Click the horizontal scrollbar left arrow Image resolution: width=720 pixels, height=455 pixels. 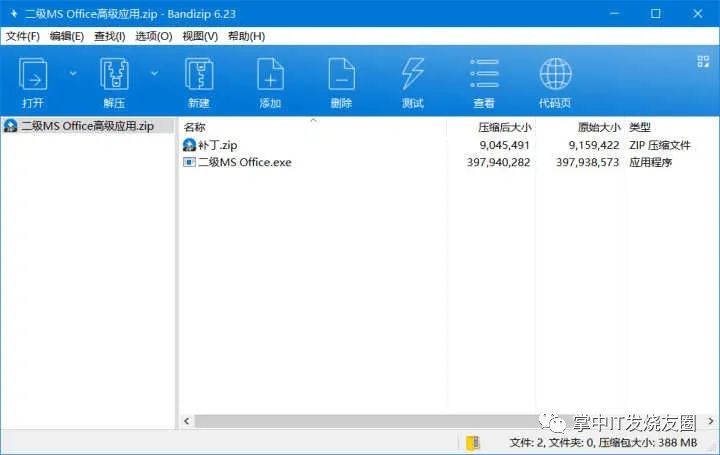click(x=186, y=421)
